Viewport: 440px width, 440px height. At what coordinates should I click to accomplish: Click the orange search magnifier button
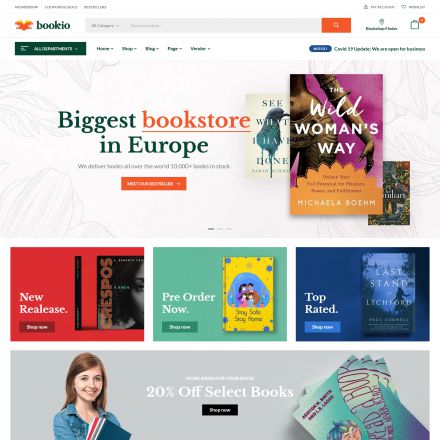(x=336, y=25)
